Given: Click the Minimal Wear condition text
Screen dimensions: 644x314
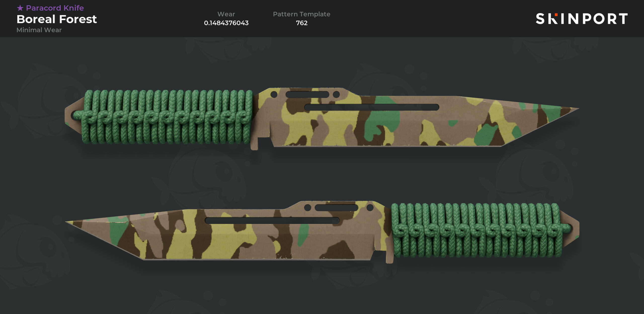Looking at the screenshot, I should click(39, 30).
